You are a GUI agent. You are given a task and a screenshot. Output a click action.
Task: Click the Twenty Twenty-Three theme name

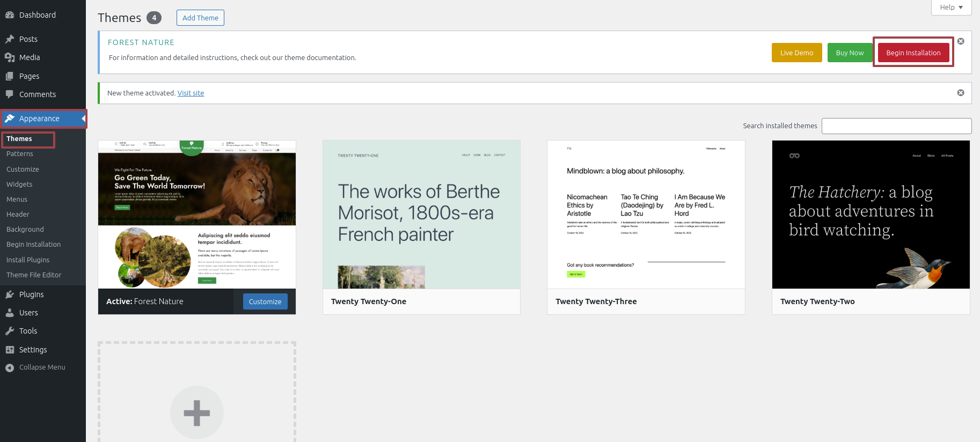click(x=596, y=301)
